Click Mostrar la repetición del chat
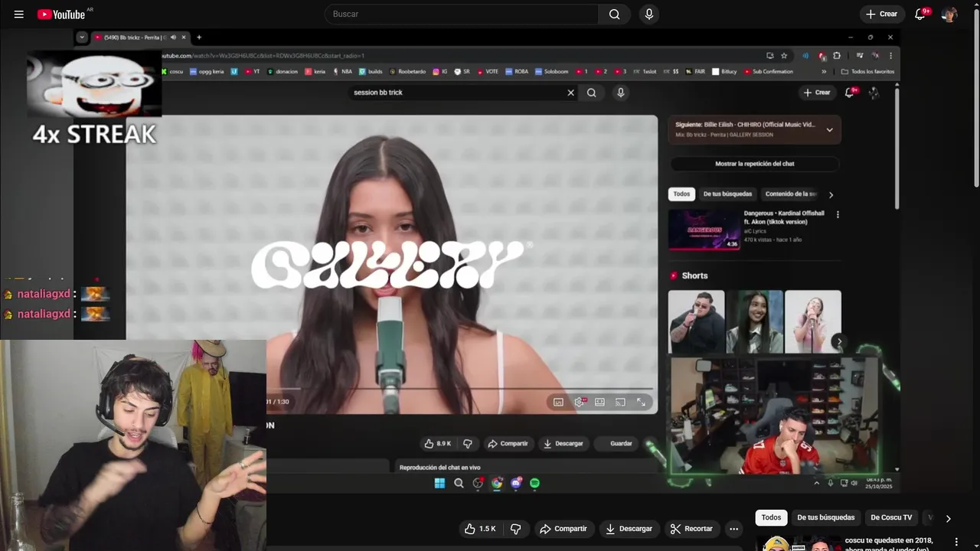 point(755,164)
